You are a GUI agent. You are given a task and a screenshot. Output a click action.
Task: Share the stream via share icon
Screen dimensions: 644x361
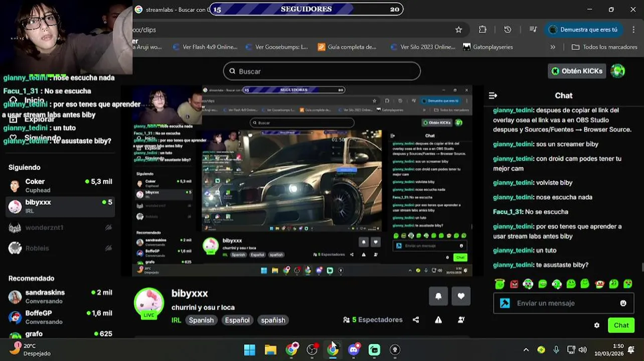tap(416, 320)
